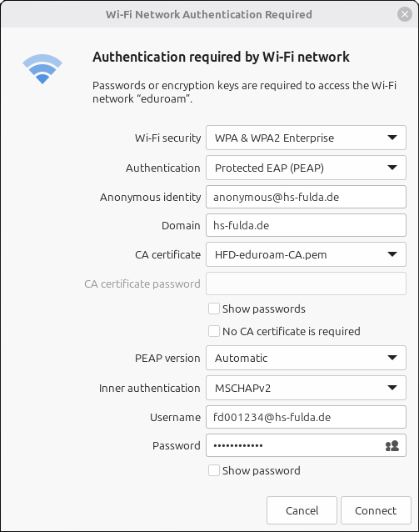Click the dialog title bar text
Image resolution: width=419 pixels, height=532 pixels.
click(209, 14)
